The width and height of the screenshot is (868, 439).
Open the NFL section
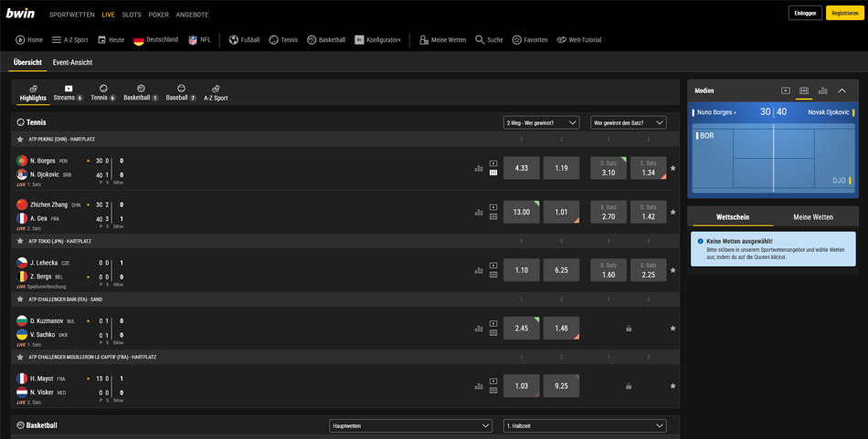pyautogui.click(x=199, y=40)
